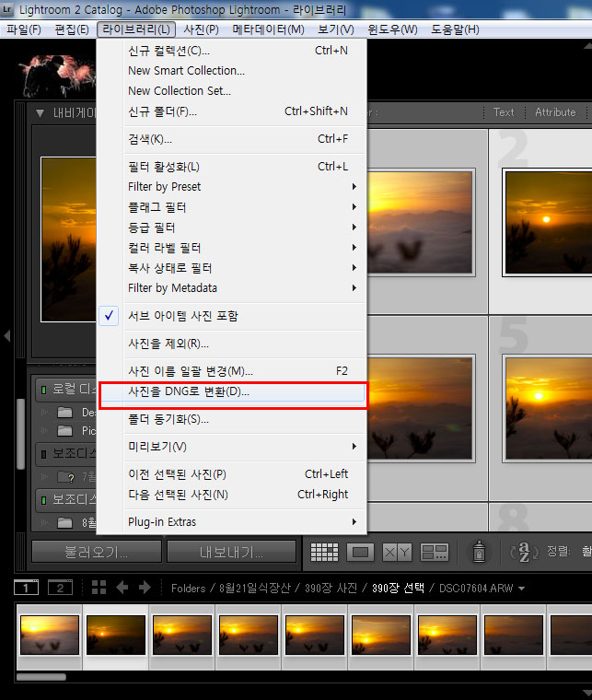Switch to Loupe view icon
The width and height of the screenshot is (592, 700).
(x=361, y=552)
